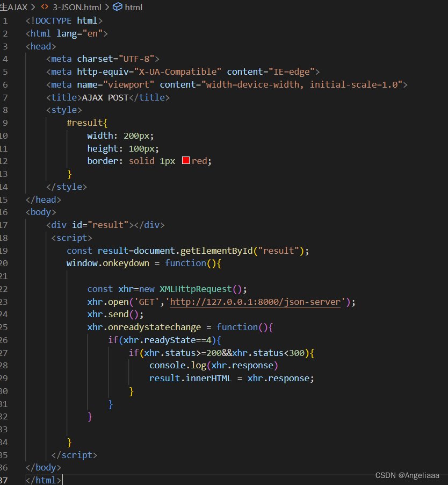
Task: Click XMLHttpRequest constructor name
Action: click(x=196, y=289)
